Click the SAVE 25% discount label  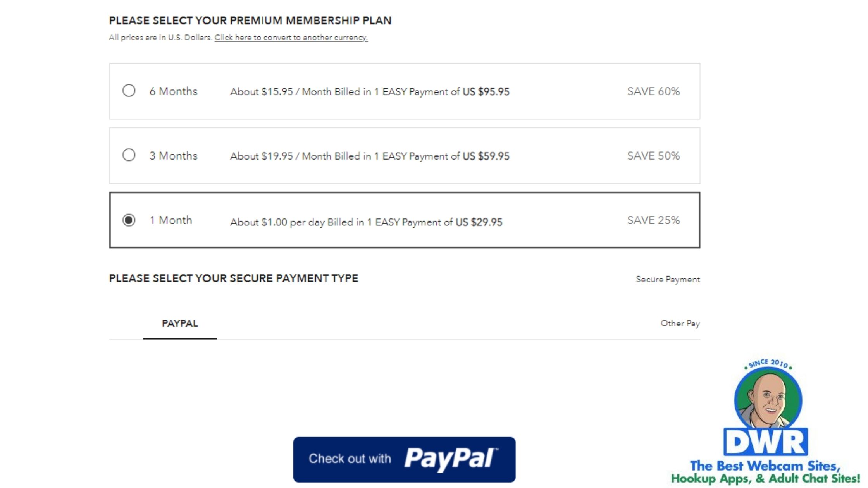coord(653,220)
